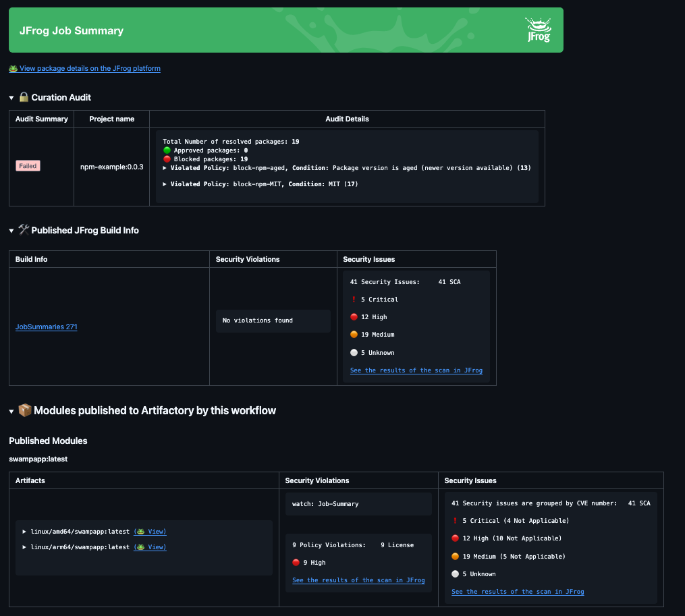Click the Published Modules heading

(x=48, y=441)
